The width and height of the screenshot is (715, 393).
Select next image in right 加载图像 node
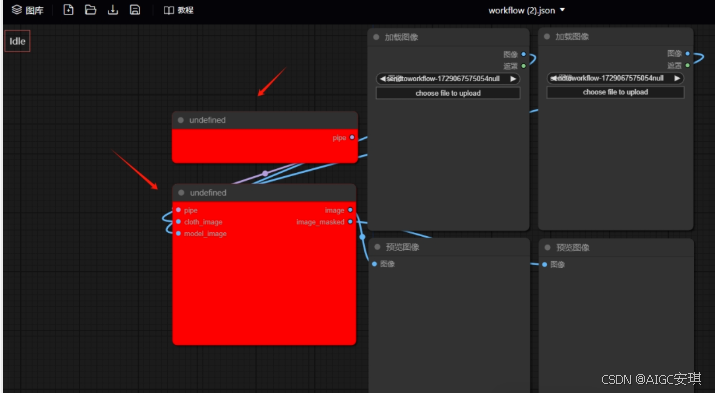point(677,78)
